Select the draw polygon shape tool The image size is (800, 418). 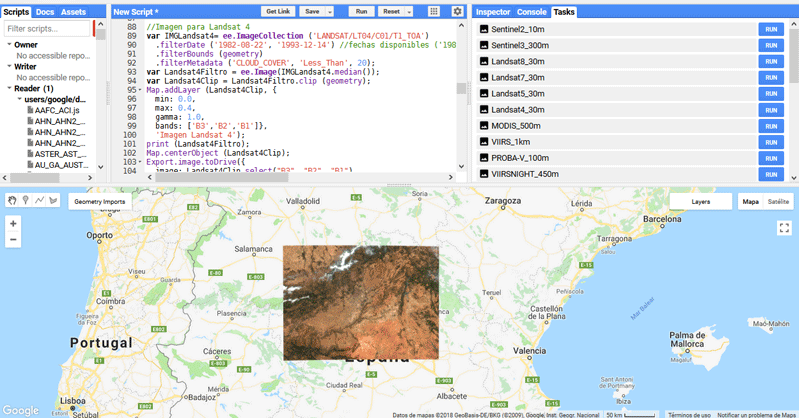coord(53,201)
